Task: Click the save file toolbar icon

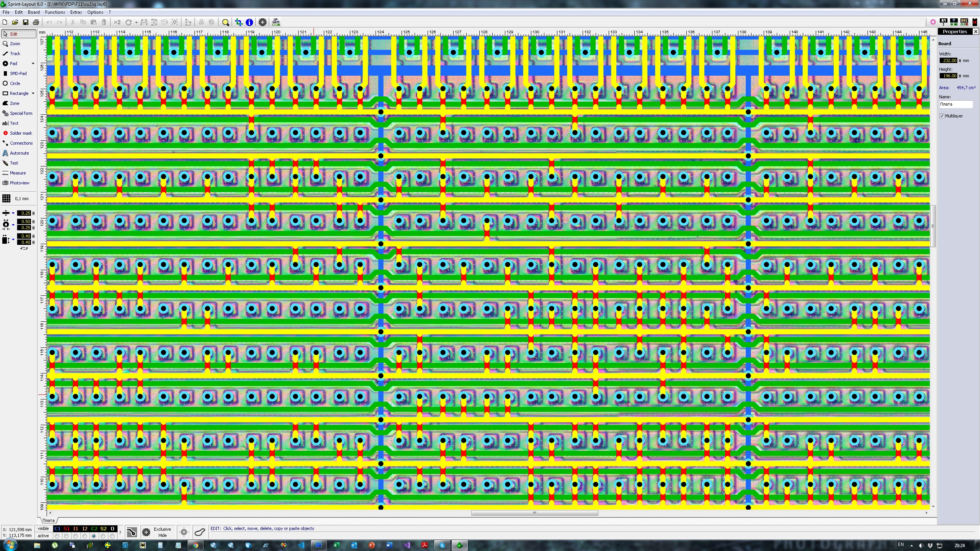Action: 26,22
